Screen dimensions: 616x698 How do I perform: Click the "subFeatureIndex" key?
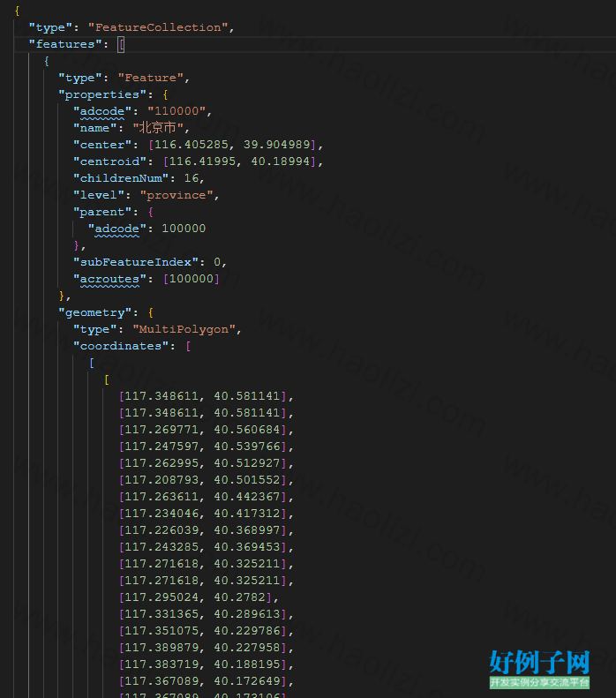click(135, 262)
